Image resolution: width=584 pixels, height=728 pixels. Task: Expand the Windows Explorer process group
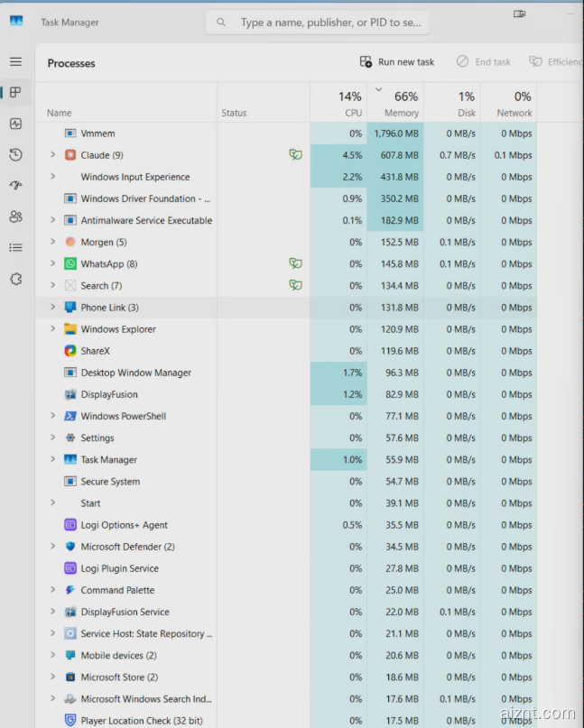pyautogui.click(x=52, y=328)
